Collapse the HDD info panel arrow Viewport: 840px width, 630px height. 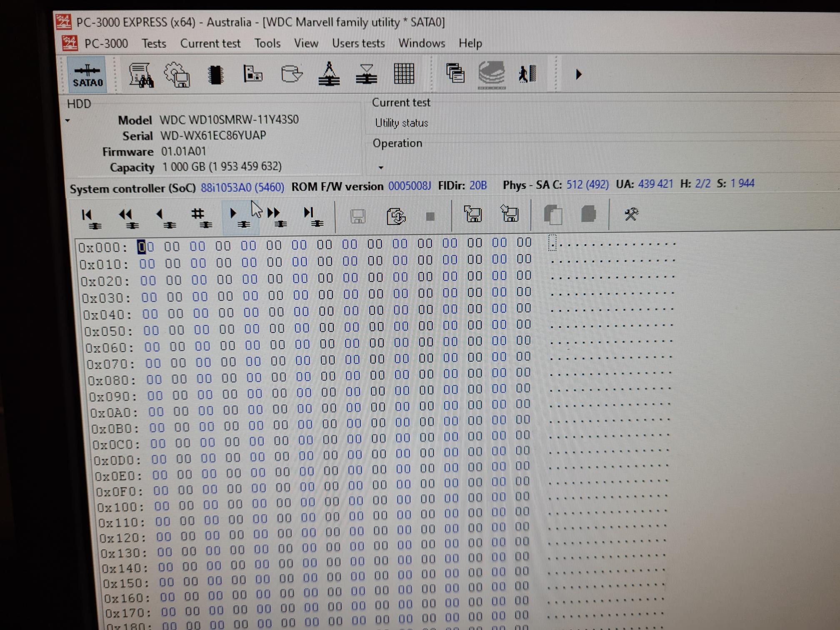pos(67,121)
